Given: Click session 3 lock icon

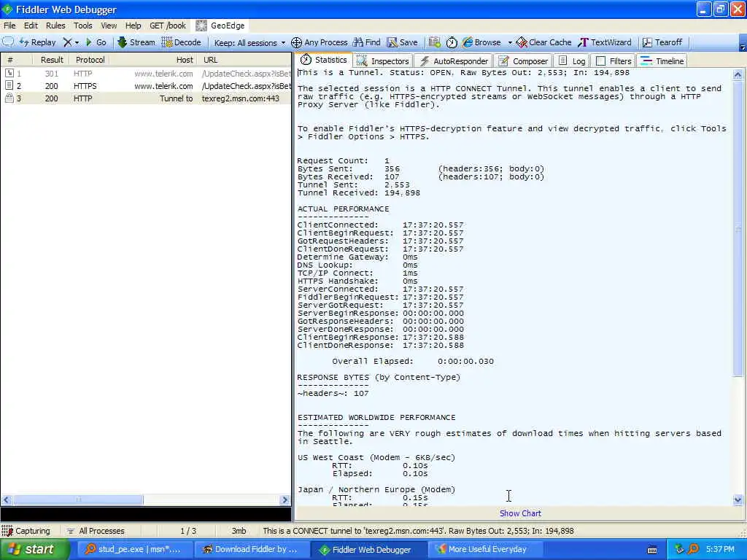Looking at the screenshot, I should click(x=9, y=98).
